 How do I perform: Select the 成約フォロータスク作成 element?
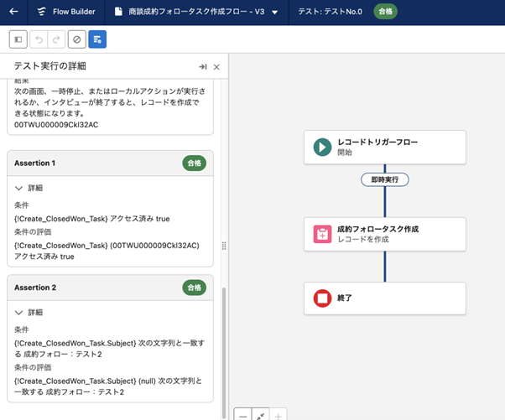tap(385, 234)
